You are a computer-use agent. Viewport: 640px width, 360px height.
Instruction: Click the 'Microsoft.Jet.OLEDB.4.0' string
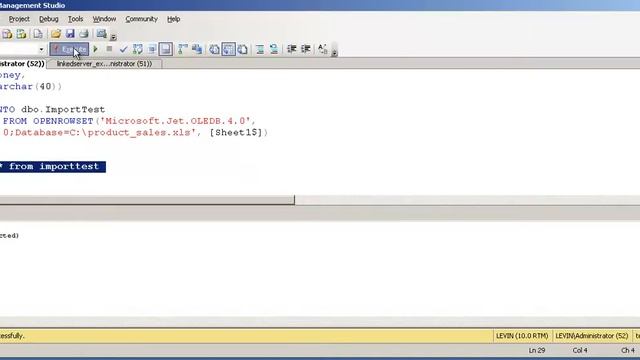pos(176,121)
